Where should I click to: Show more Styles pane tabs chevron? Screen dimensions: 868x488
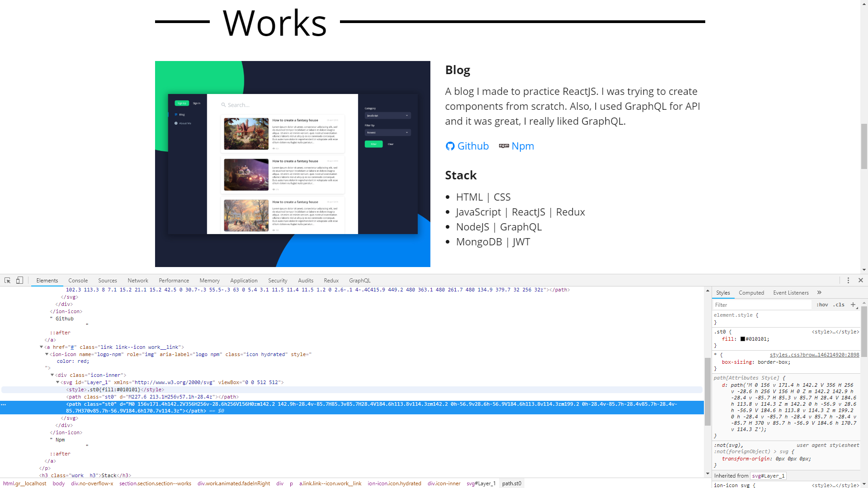(819, 293)
